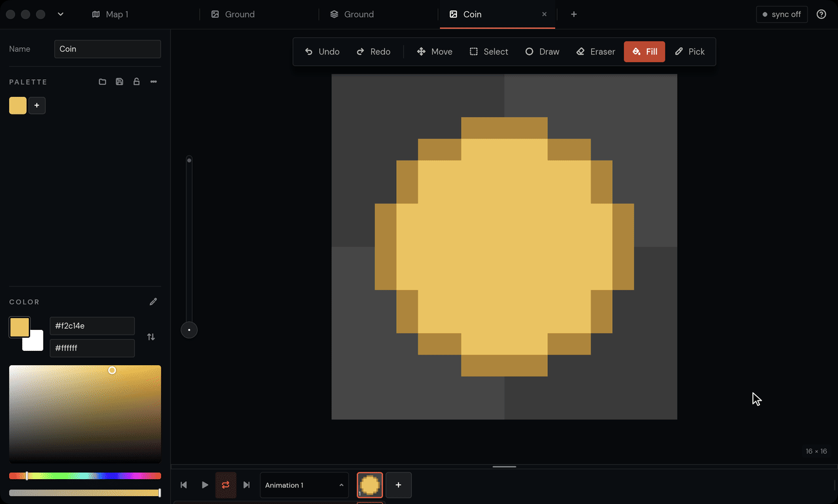
Task: Open the help icon
Action: point(822,14)
